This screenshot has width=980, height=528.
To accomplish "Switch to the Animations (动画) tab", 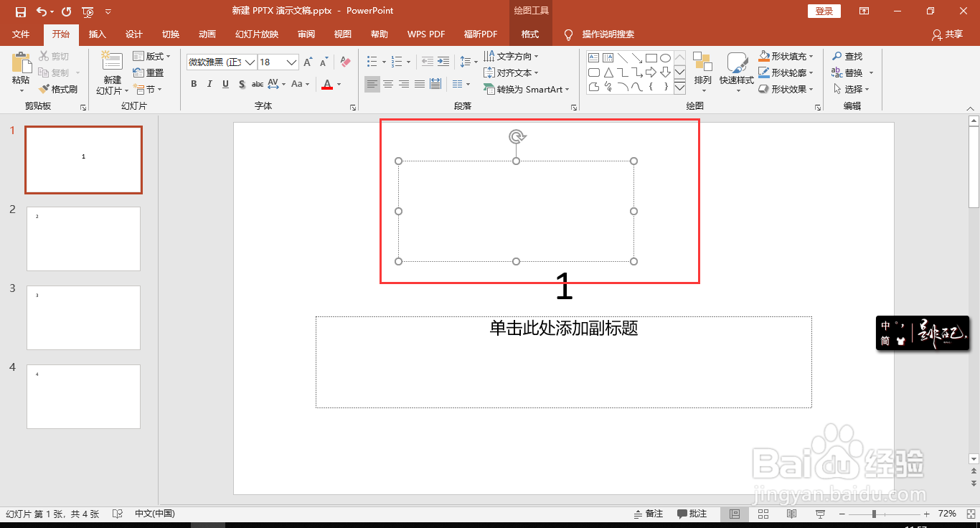I will point(207,34).
